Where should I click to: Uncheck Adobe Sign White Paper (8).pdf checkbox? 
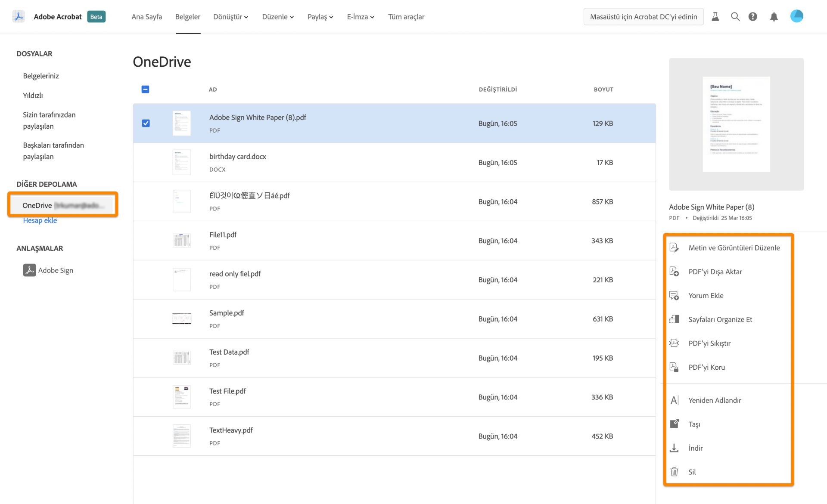click(146, 123)
